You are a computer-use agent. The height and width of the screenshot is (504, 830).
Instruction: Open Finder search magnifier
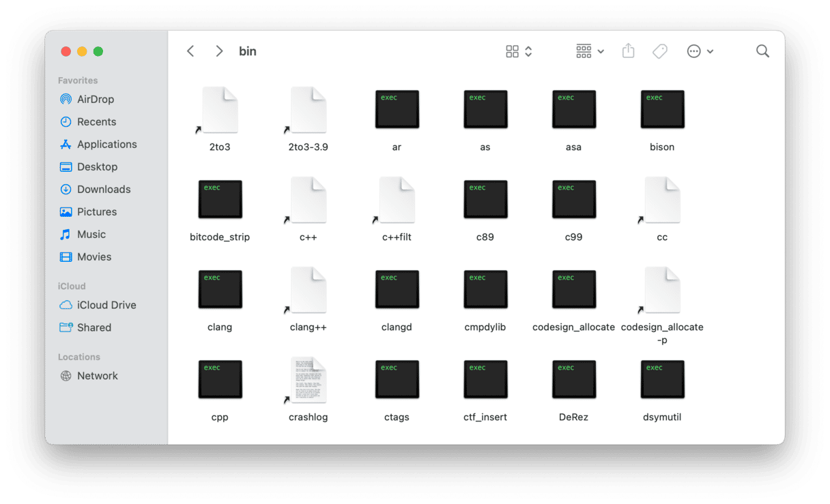(762, 51)
